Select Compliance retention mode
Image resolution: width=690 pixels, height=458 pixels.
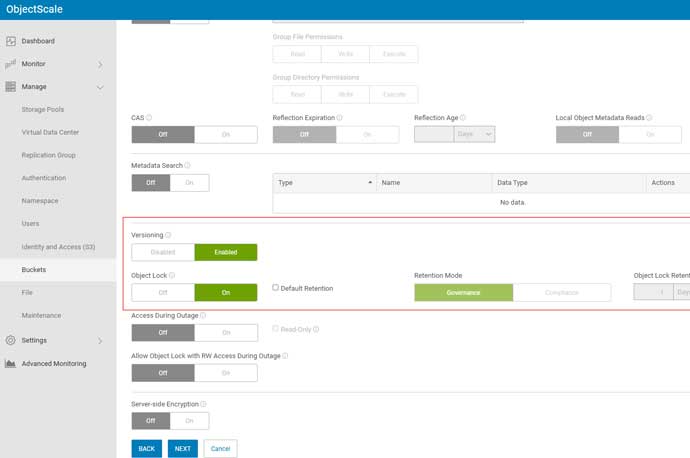pos(561,292)
